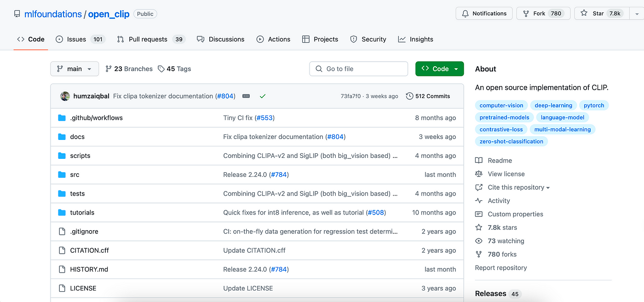Click the .github/workflows folder icon
The width and height of the screenshot is (644, 302).
pos(62,118)
